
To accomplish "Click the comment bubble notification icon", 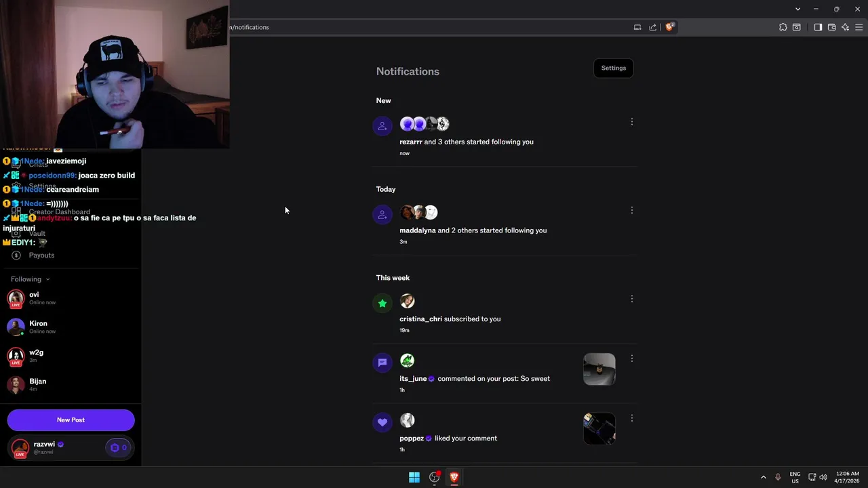I will [x=382, y=363].
